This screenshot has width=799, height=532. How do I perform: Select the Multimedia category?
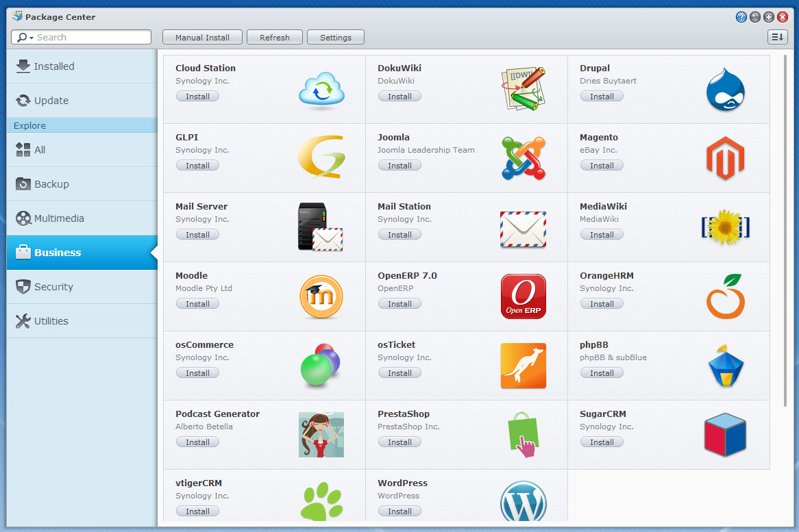point(82,218)
